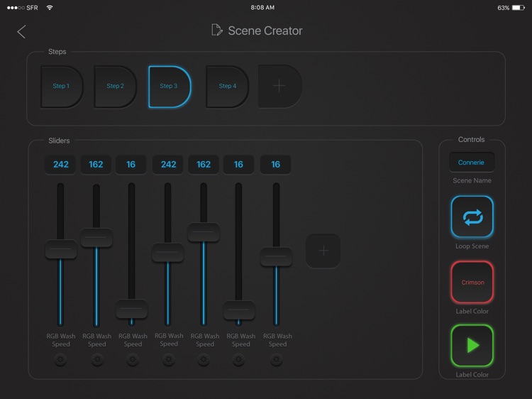Add a new slider with plus button
Image resolution: width=532 pixels, height=399 pixels.
pyautogui.click(x=323, y=251)
